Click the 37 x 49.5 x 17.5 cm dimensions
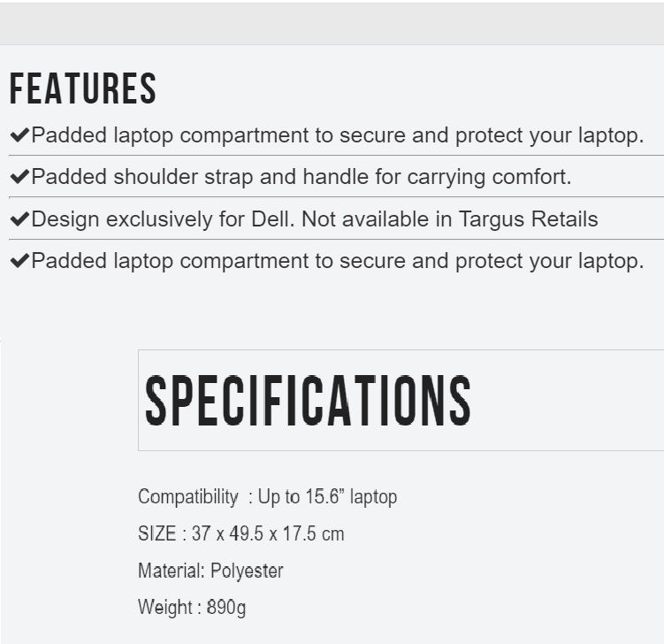664x644 pixels. (x=268, y=533)
